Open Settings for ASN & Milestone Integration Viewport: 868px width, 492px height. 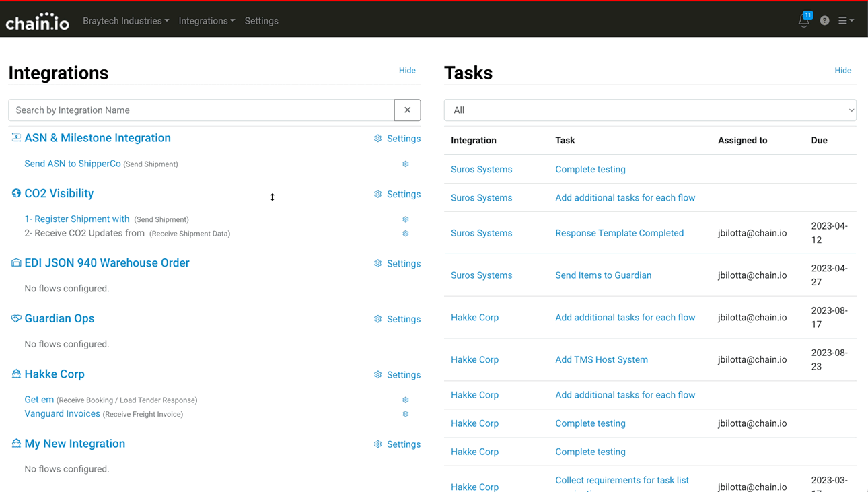(397, 139)
